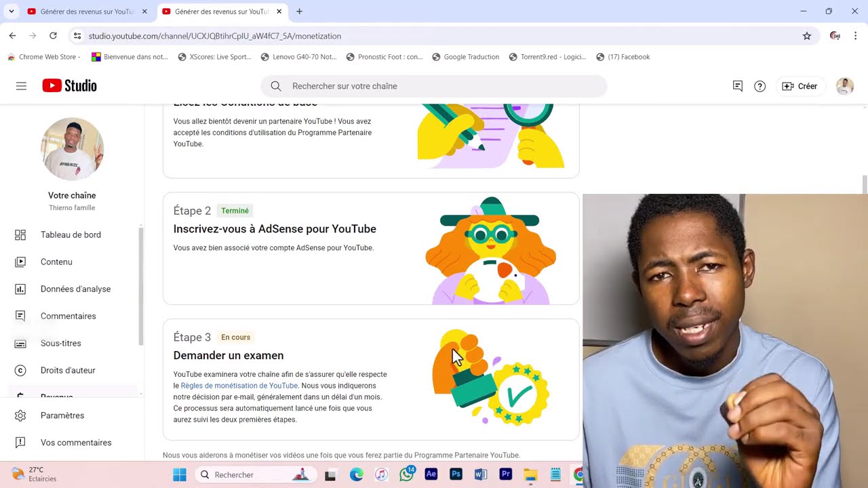The height and width of the screenshot is (488, 868).
Task: Click the Créer button
Action: [x=800, y=86]
